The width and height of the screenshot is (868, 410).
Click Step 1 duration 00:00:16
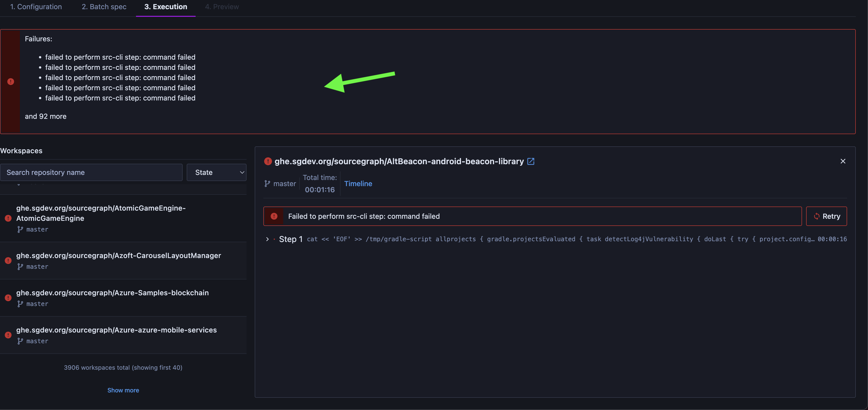pos(832,239)
